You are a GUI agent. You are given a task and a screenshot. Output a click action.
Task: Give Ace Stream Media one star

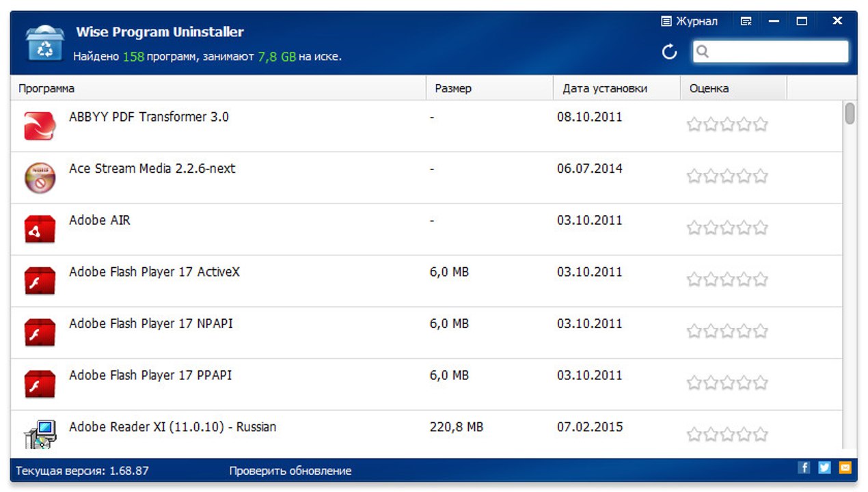(x=694, y=176)
